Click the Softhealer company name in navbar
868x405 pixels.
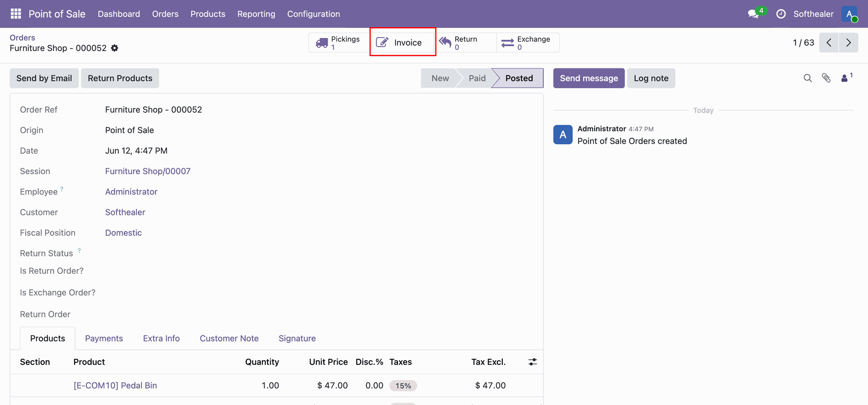tap(813, 14)
